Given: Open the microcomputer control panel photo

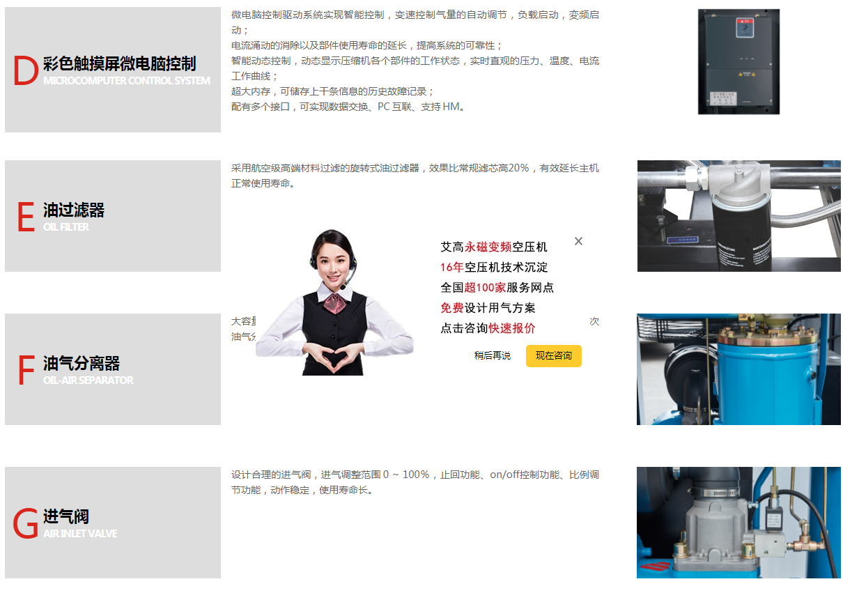Looking at the screenshot, I should pyautogui.click(x=738, y=61).
